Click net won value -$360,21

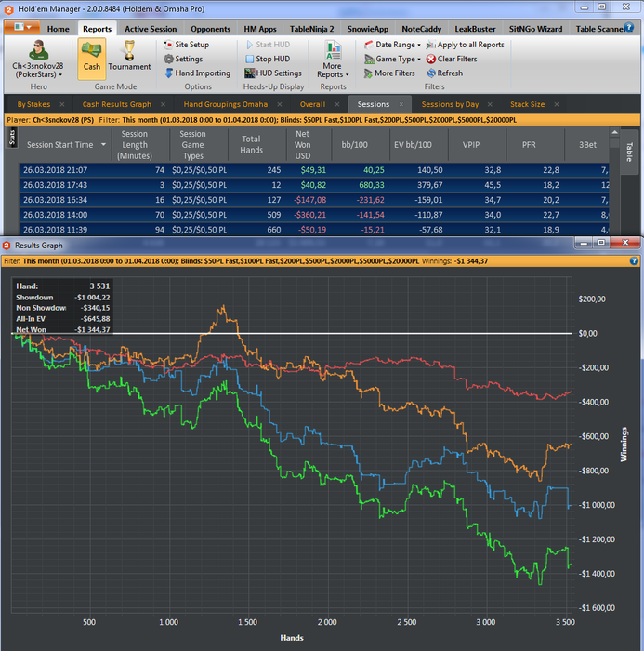coord(310,215)
